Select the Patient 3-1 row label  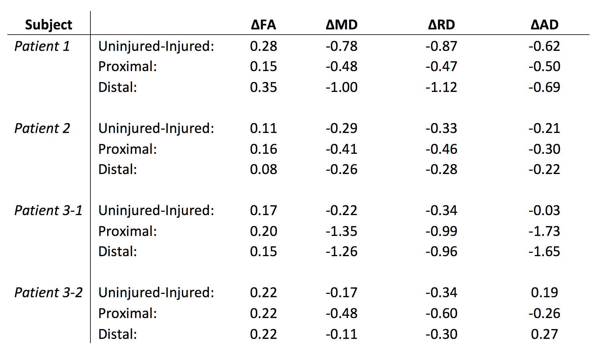coord(48,210)
